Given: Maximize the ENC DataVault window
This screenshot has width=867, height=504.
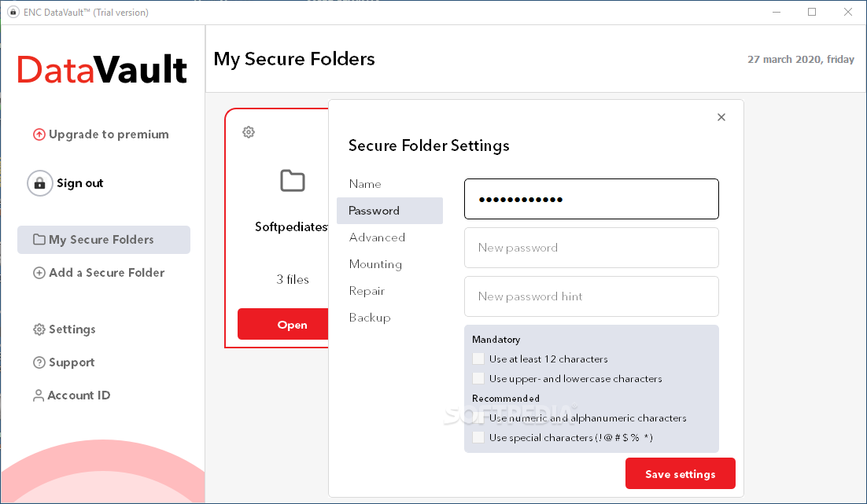Looking at the screenshot, I should click(812, 12).
